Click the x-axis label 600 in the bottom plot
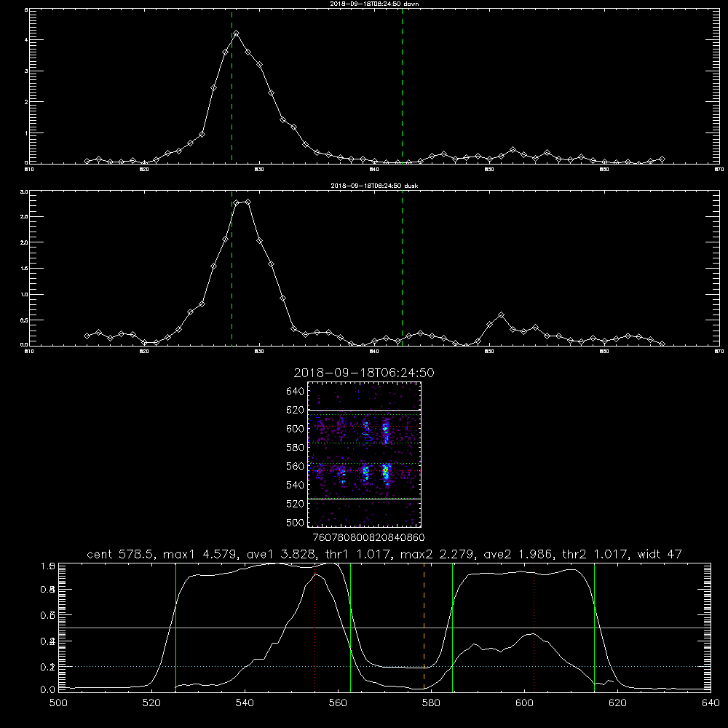 524,703
